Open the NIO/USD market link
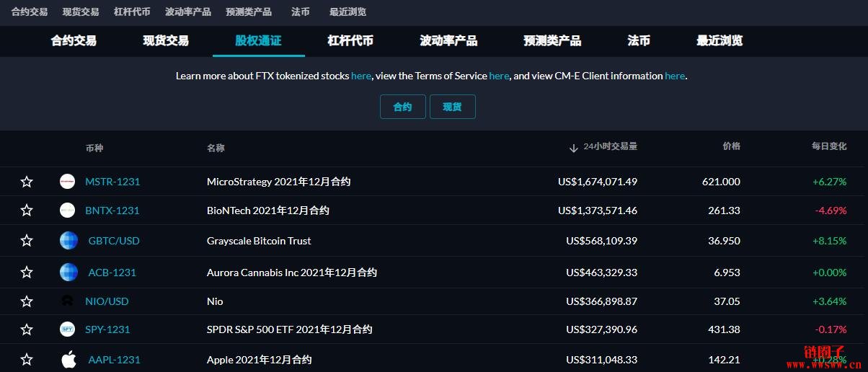This screenshot has height=372, width=868. click(x=107, y=301)
